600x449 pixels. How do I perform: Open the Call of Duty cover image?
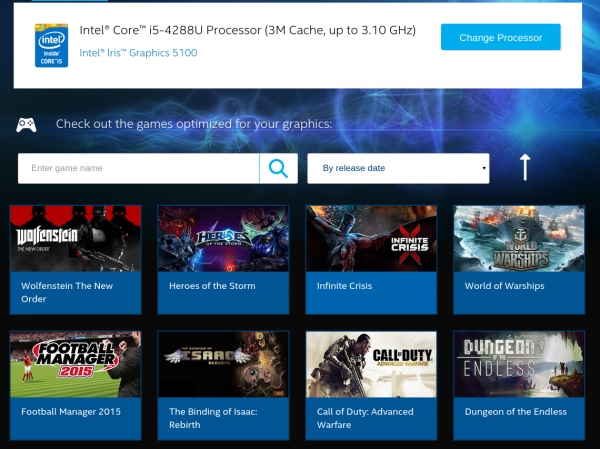pos(371,364)
